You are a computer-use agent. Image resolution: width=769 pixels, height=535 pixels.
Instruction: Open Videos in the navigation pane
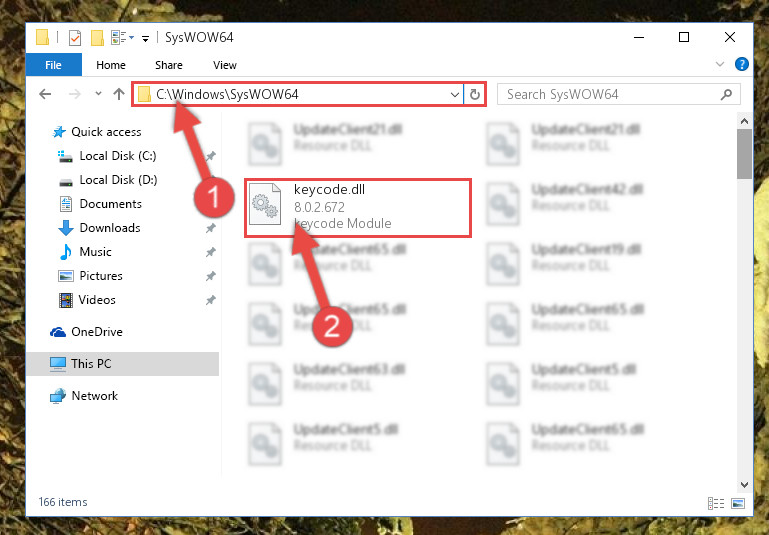coord(97,300)
